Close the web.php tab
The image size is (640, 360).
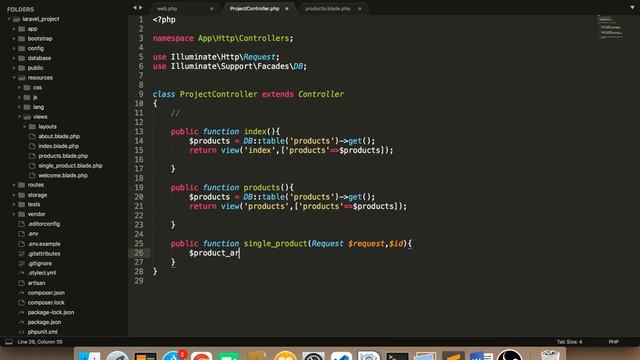coord(211,9)
